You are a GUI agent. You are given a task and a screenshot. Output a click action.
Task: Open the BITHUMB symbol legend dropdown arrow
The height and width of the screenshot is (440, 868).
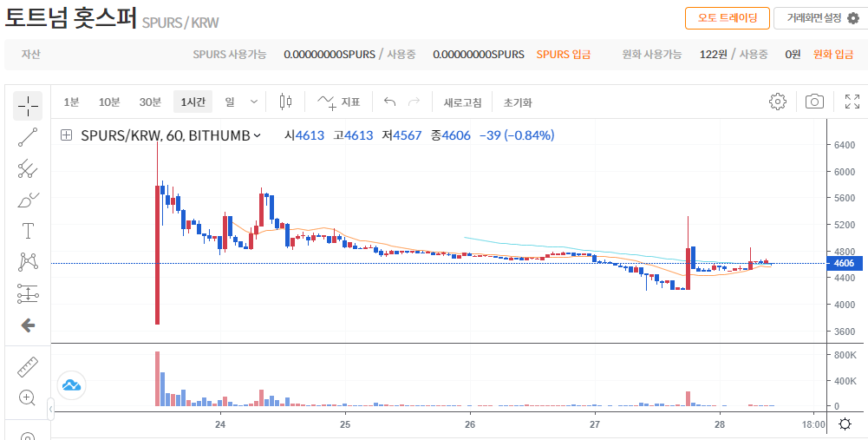coord(257,135)
